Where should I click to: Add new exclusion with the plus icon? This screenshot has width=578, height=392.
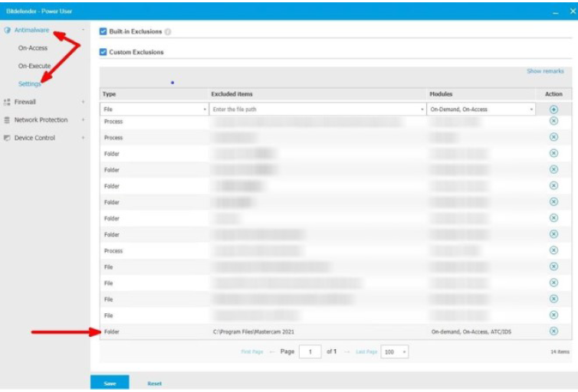pyautogui.click(x=553, y=109)
